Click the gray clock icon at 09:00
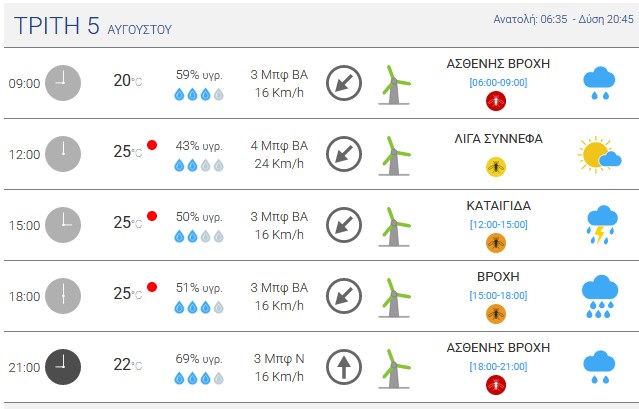Image resolution: width=639 pixels, height=409 pixels. (63, 83)
